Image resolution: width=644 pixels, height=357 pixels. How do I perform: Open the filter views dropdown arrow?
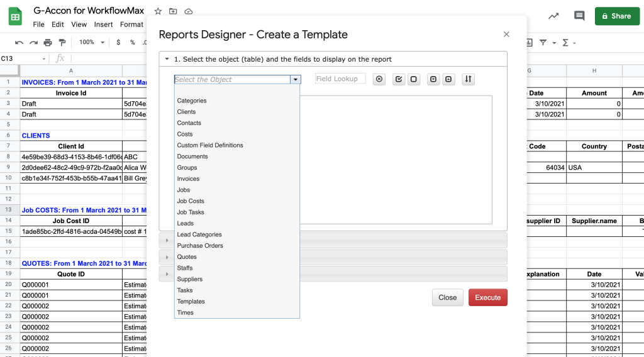pos(554,43)
